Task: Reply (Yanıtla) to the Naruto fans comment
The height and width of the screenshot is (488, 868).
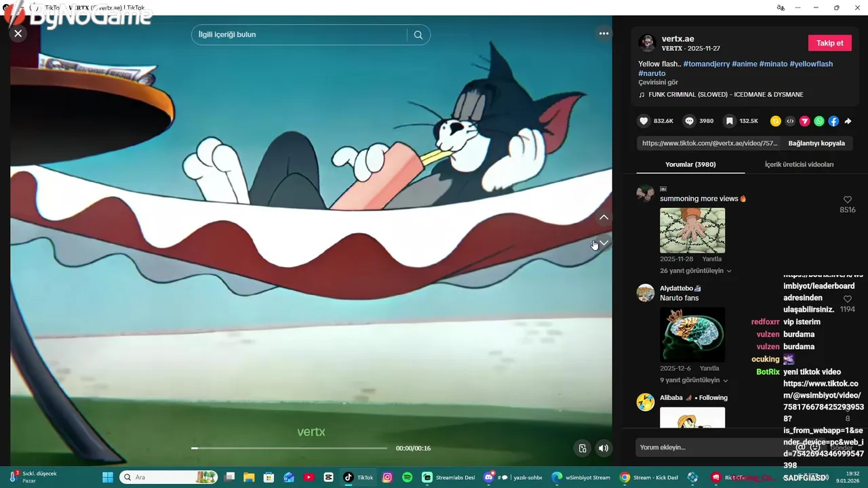Action: click(709, 368)
